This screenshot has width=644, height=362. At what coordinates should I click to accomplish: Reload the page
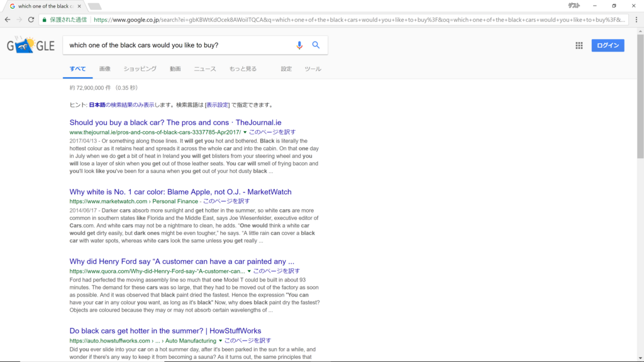31,19
